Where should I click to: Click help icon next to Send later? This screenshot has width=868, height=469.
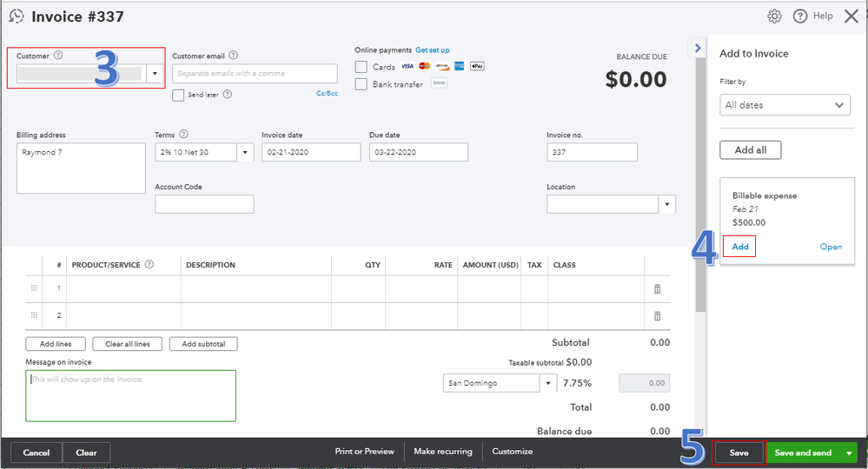click(228, 94)
